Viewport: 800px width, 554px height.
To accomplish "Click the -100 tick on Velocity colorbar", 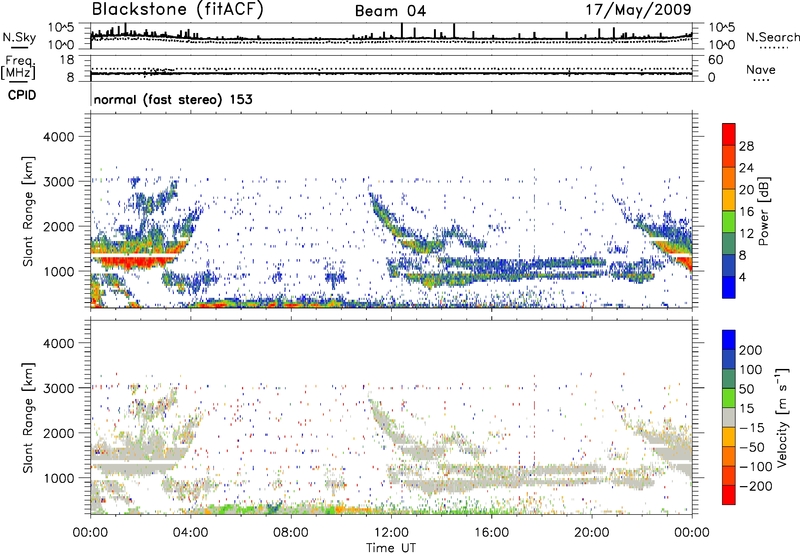I will tap(756, 466).
